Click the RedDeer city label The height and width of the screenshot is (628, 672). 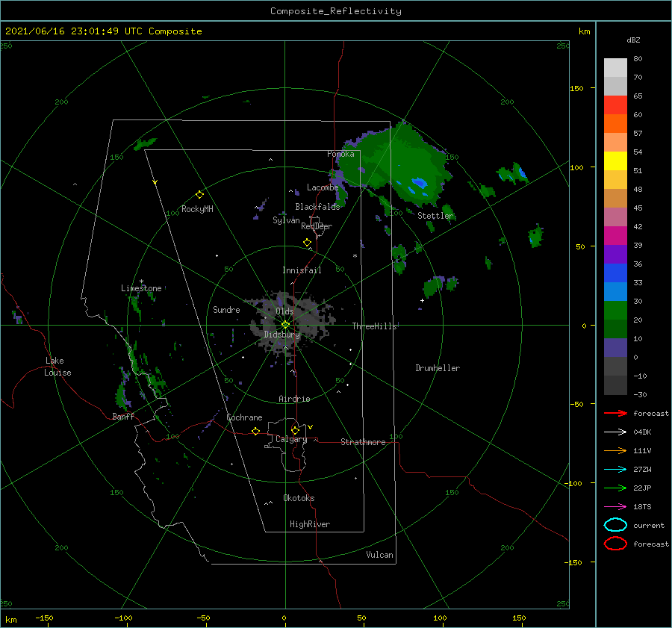(317, 226)
